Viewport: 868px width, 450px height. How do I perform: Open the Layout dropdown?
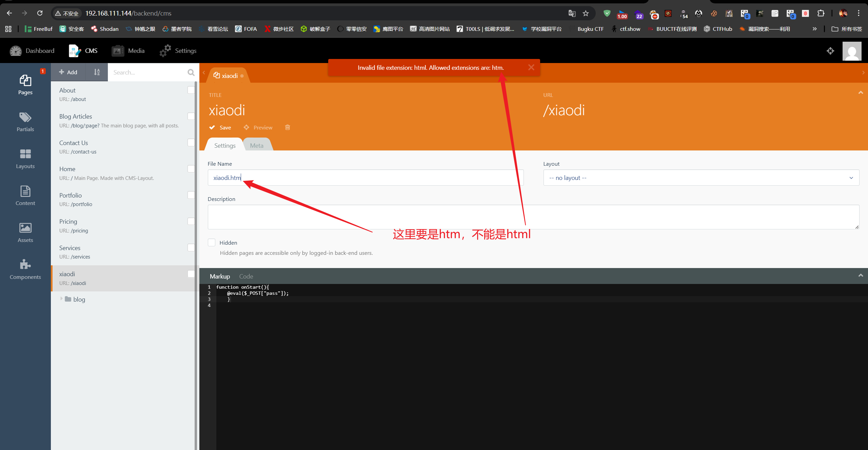click(x=701, y=178)
